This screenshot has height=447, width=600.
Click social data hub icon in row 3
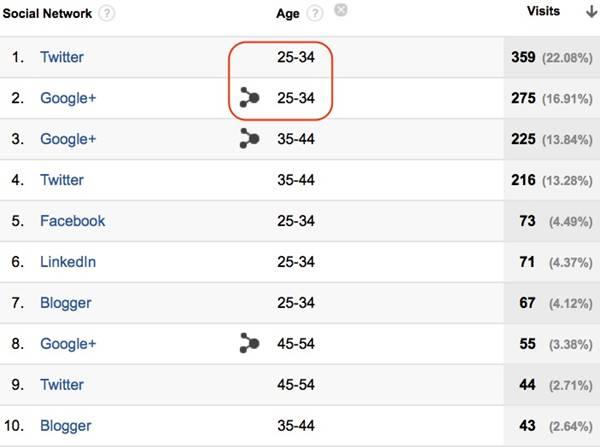[249, 139]
